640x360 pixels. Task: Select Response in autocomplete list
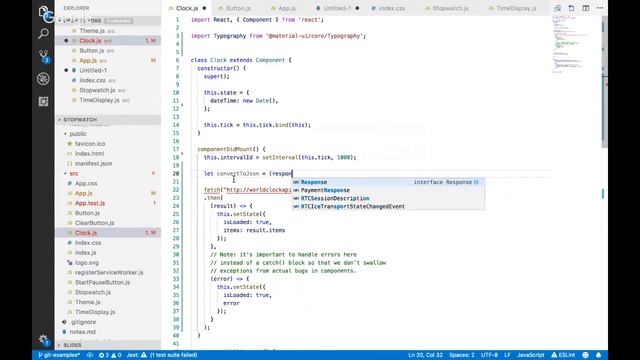point(389,182)
